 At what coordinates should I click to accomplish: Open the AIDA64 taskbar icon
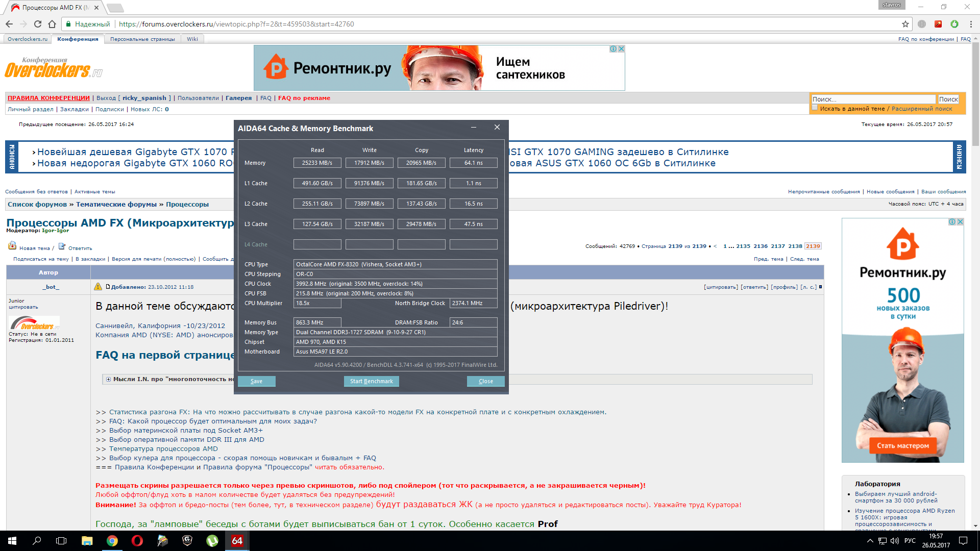(237, 541)
